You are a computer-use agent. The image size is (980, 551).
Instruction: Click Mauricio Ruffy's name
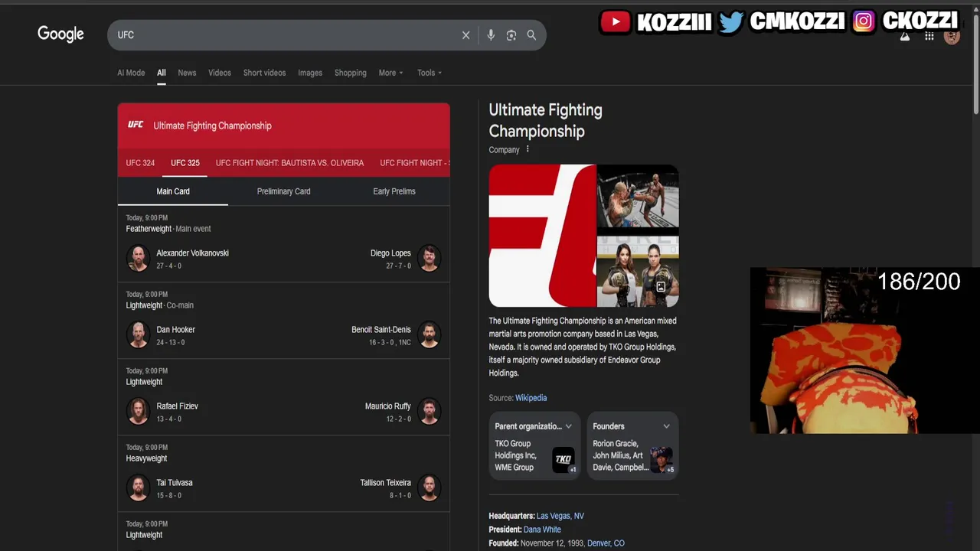click(x=388, y=406)
